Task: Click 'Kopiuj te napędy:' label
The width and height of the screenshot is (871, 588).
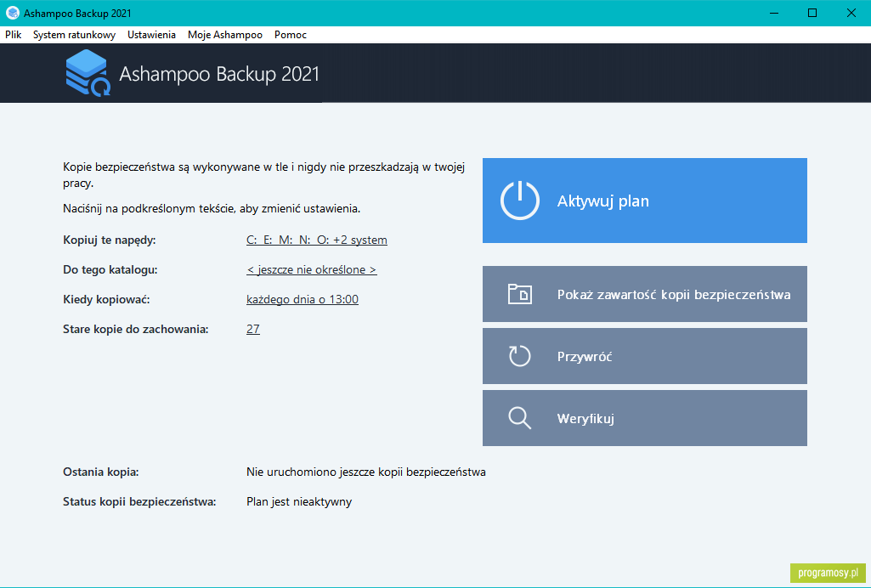Action: pyautogui.click(x=110, y=240)
